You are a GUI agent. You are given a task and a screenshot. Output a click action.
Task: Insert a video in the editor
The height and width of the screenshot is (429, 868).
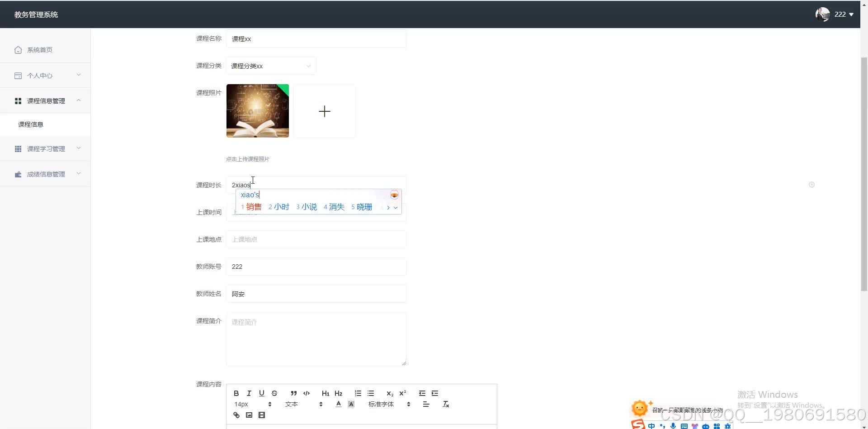click(x=261, y=415)
